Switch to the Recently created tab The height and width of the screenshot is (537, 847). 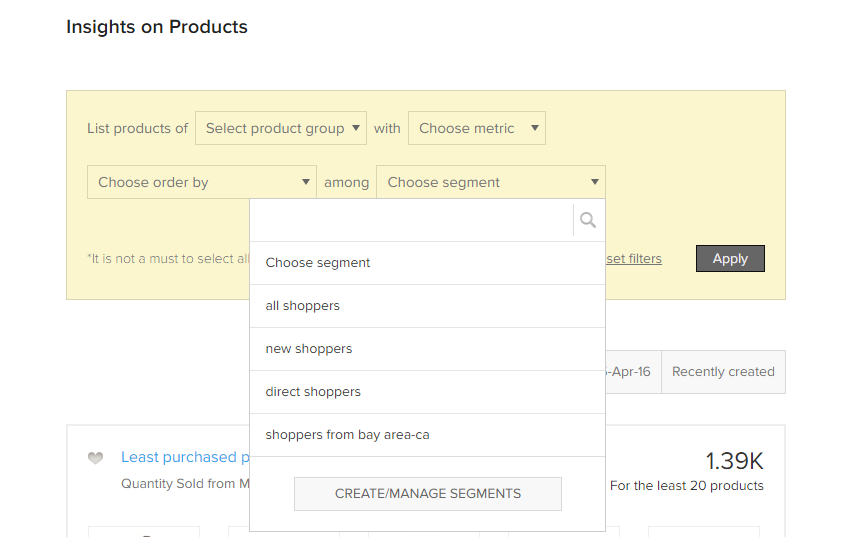[723, 372]
